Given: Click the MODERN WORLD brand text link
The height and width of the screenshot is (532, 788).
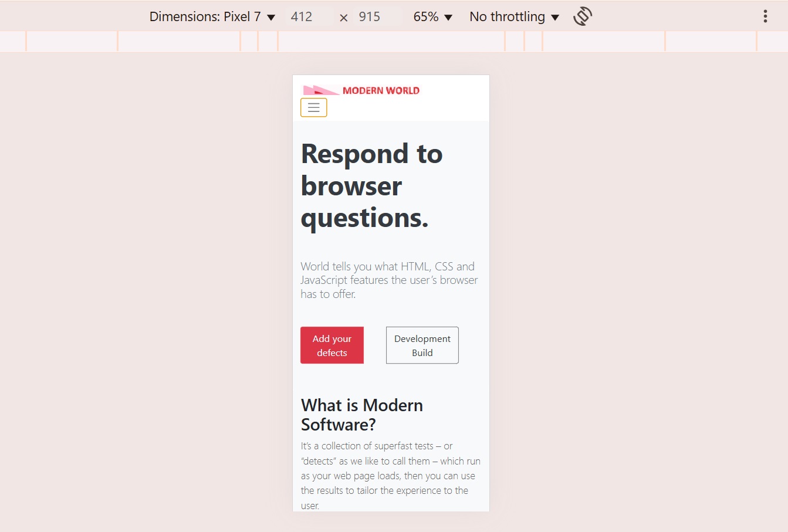Looking at the screenshot, I should [x=381, y=90].
